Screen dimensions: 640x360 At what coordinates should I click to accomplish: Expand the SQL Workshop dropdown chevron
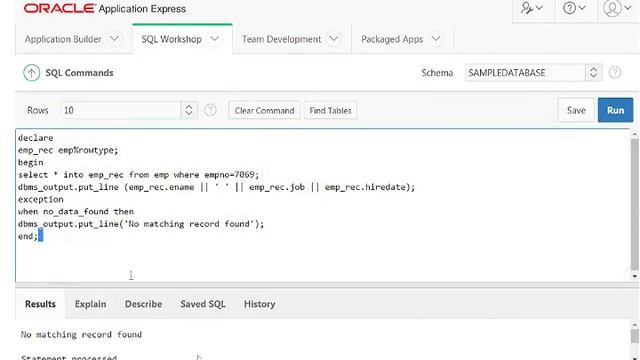(x=215, y=39)
